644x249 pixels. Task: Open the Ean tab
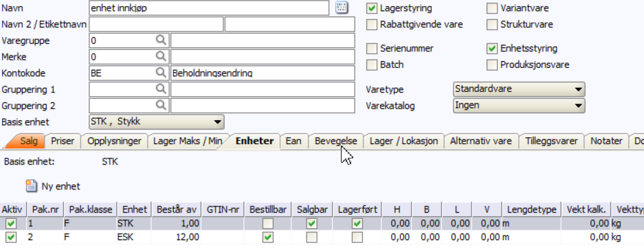293,141
